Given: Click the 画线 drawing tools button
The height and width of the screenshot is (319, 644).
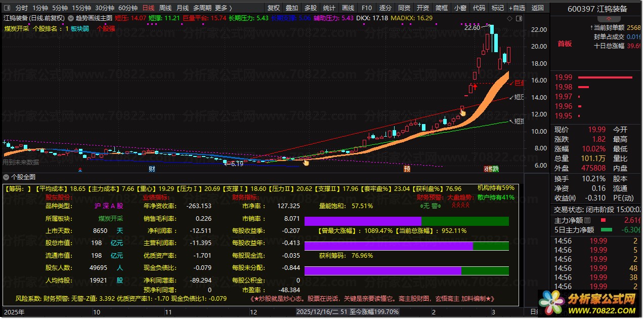Looking at the screenshot, I should pos(348,8).
